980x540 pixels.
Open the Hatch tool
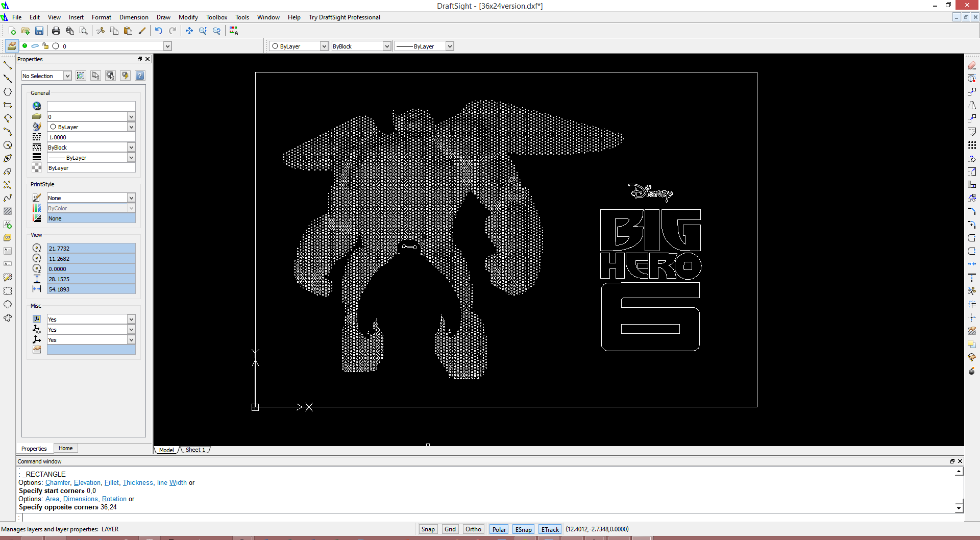pos(8,211)
